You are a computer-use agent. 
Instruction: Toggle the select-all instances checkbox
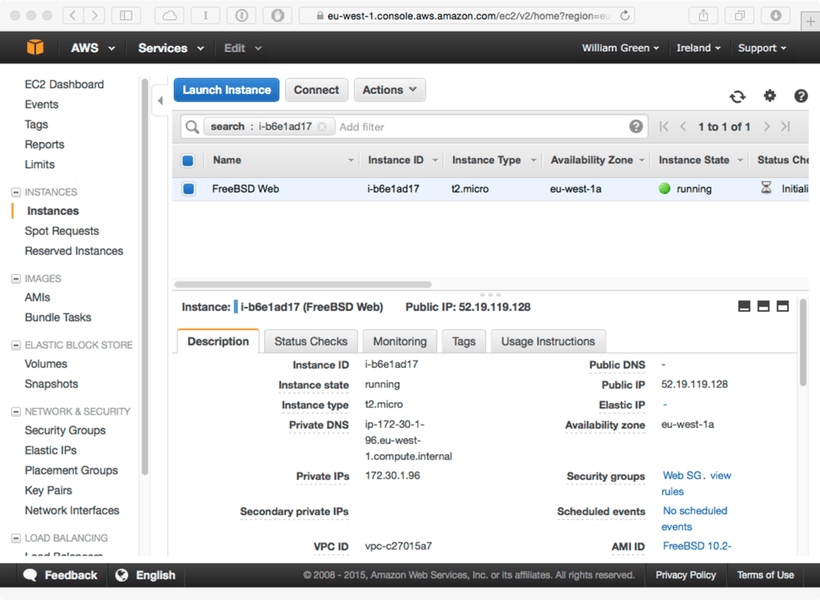click(x=188, y=161)
